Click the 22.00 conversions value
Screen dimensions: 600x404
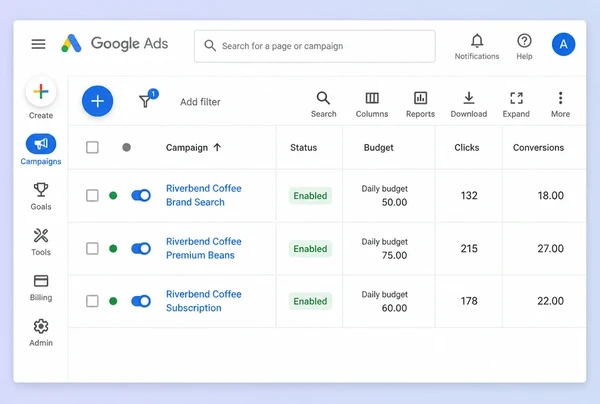[x=550, y=301]
